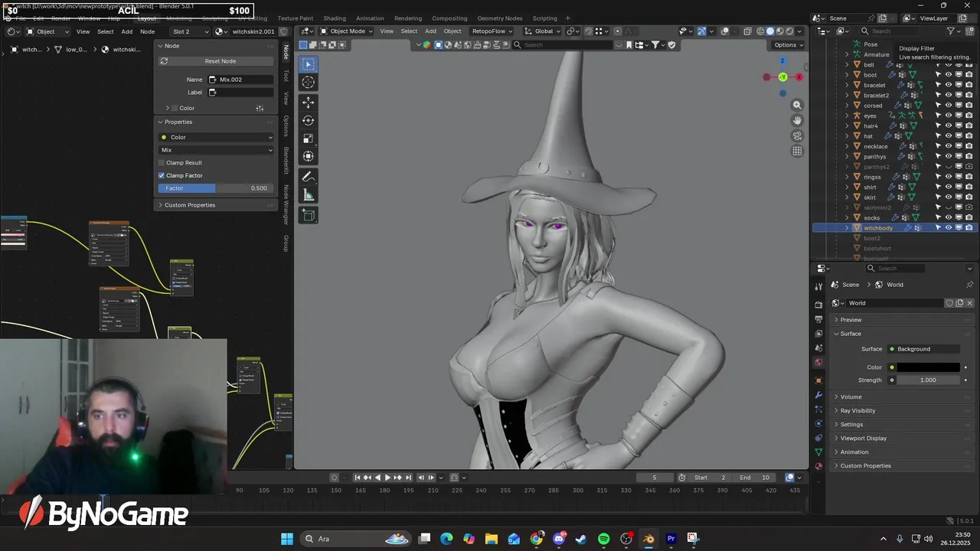Open the Mix blend mode dropdown
This screenshot has height=551, width=980.
216,150
